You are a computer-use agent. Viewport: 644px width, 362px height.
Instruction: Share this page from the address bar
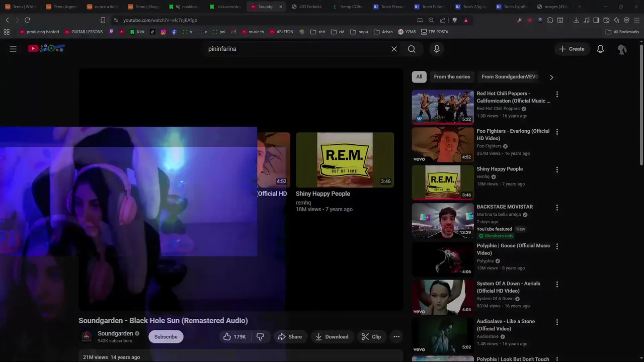(443, 20)
